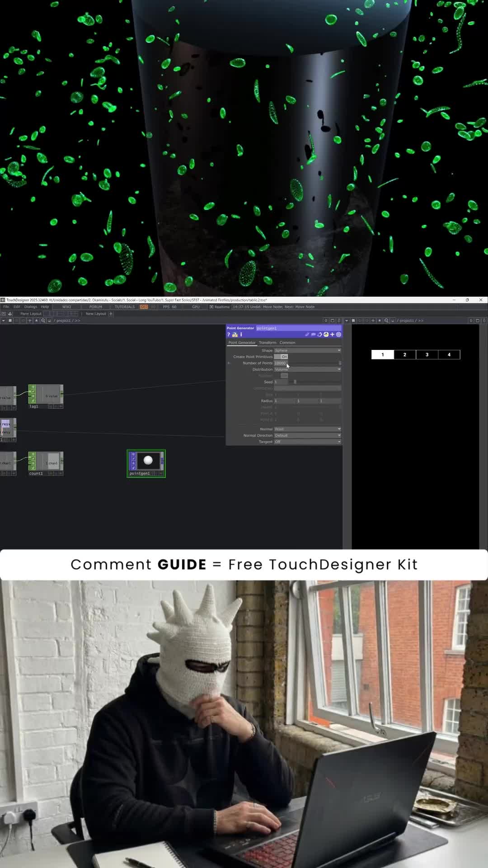The height and width of the screenshot is (868, 488).
Task: Click the copy parameters icon in parameter header
Action: click(x=319, y=335)
